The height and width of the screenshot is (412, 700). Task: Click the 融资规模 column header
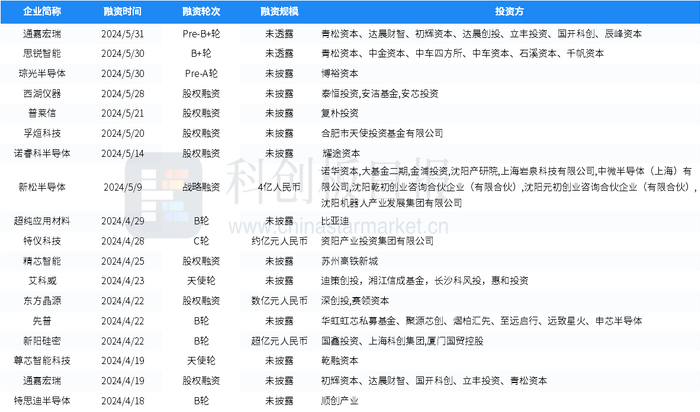pyautogui.click(x=279, y=12)
